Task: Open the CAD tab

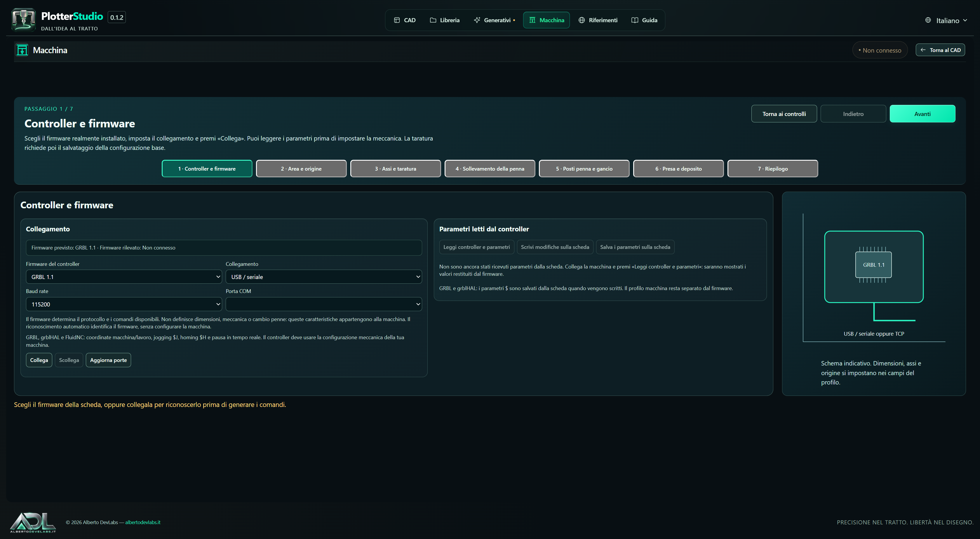Action: (404, 20)
